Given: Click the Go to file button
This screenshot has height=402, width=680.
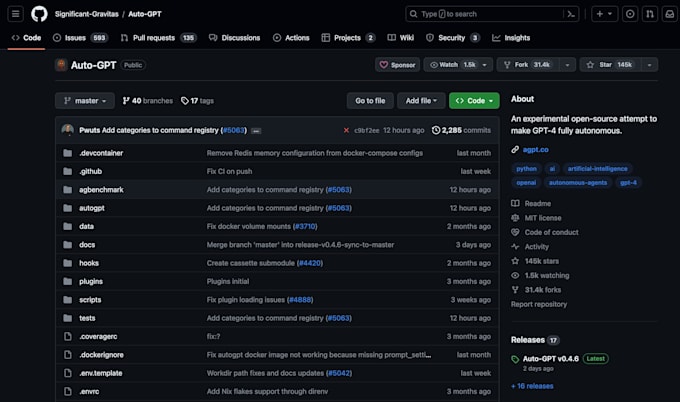Looking at the screenshot, I should pos(370,101).
